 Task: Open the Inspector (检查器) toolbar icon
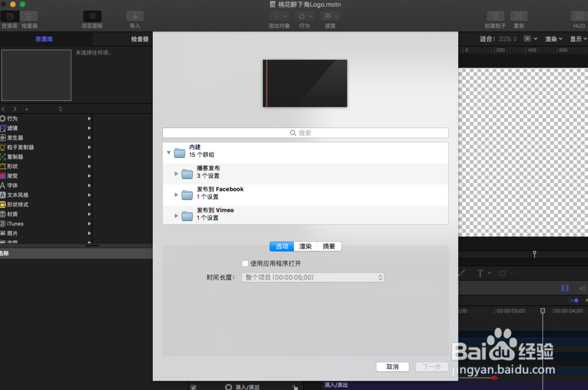point(29,16)
